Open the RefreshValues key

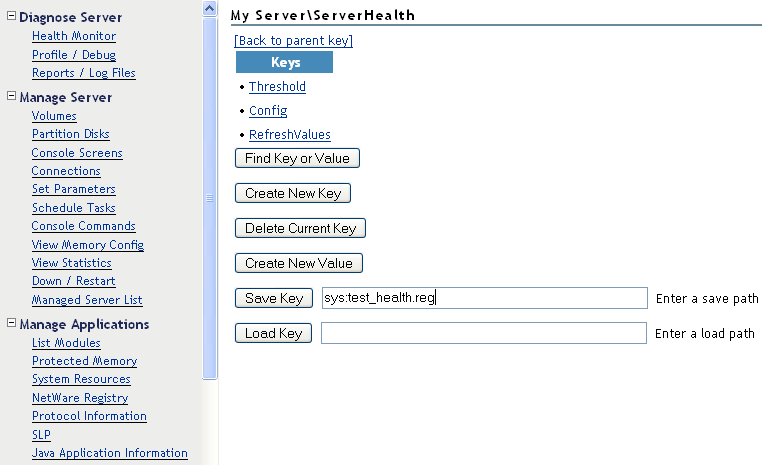(289, 135)
